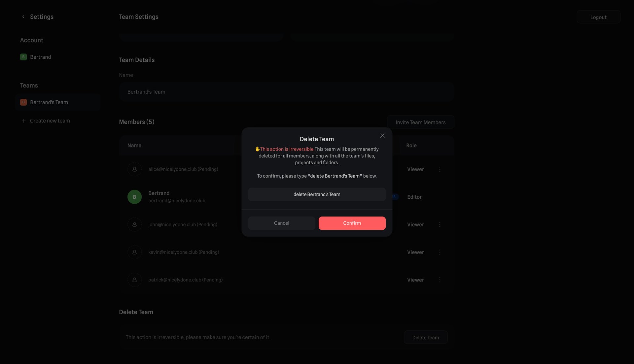Open the three-dot menu for kevin@nicelydone.club
This screenshot has height=364, width=634.
tap(440, 252)
